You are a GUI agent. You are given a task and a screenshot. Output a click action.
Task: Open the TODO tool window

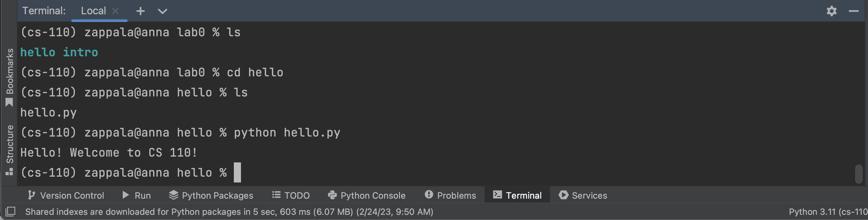tap(291, 195)
